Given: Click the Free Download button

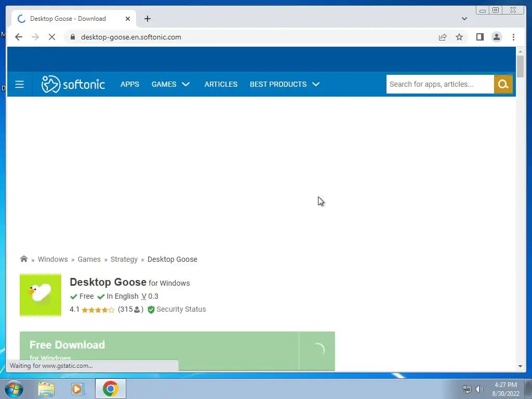Looking at the screenshot, I should (x=177, y=351).
